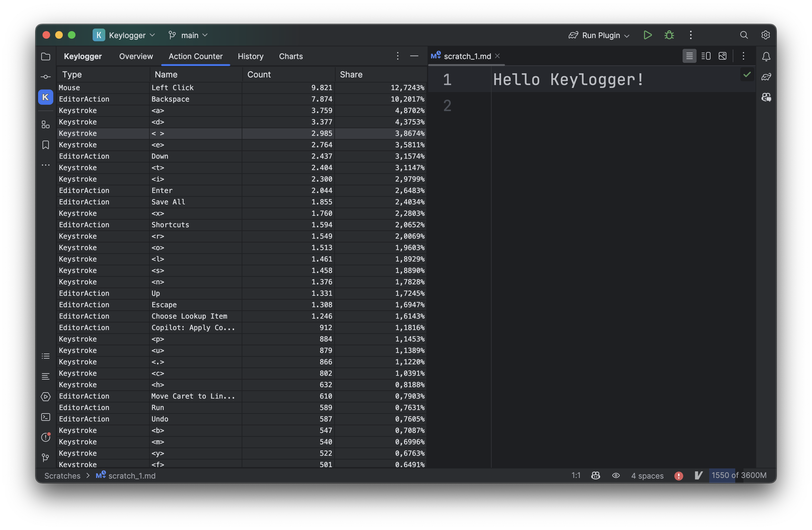Click Scratches breadcrumb in status bar
The width and height of the screenshot is (812, 530).
pos(62,475)
